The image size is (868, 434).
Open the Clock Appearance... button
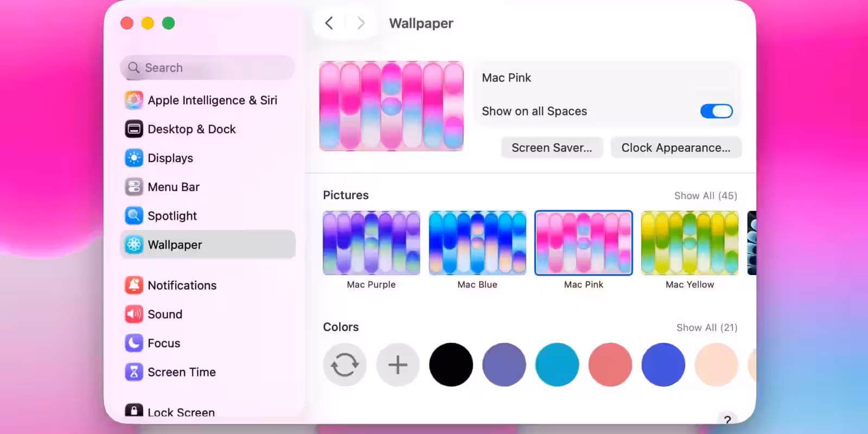tap(675, 148)
